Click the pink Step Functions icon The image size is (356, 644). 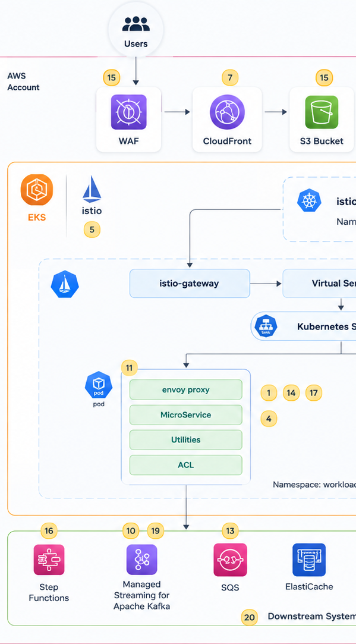pyautogui.click(x=49, y=559)
